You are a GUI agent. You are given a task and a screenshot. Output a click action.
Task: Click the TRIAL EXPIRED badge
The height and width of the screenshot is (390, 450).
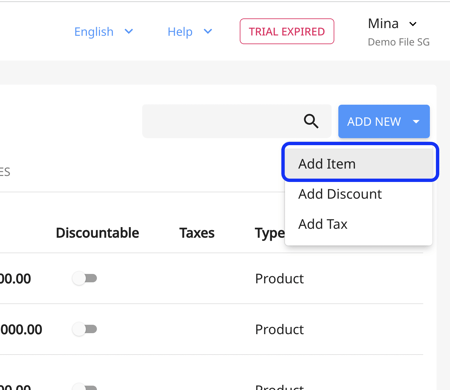click(x=287, y=31)
